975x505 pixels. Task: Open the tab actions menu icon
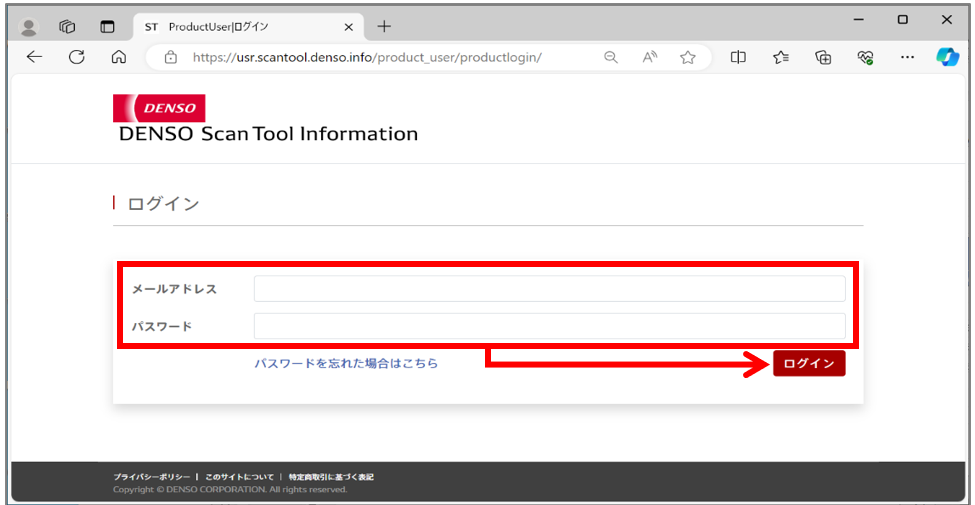tap(108, 27)
